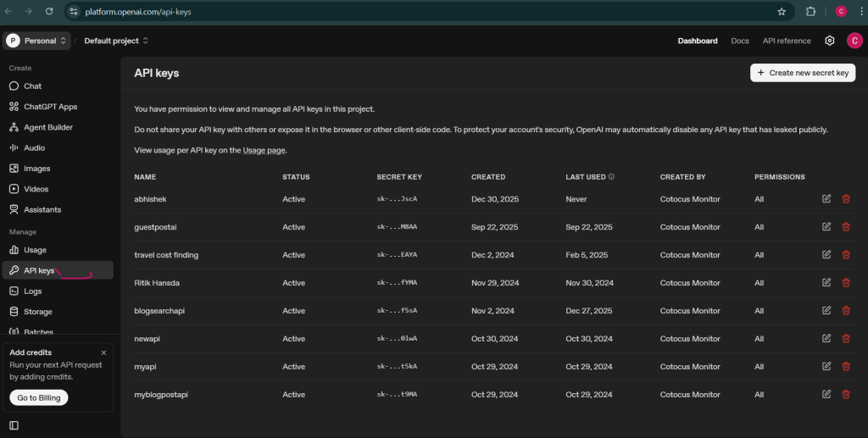
Task: Expand the Personal organization switcher
Action: (37, 41)
